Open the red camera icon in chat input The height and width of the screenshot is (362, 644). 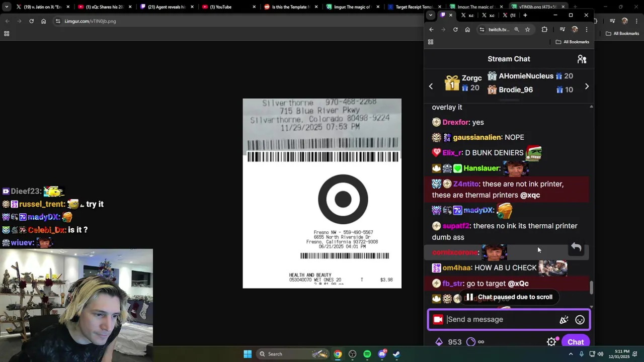438,320
